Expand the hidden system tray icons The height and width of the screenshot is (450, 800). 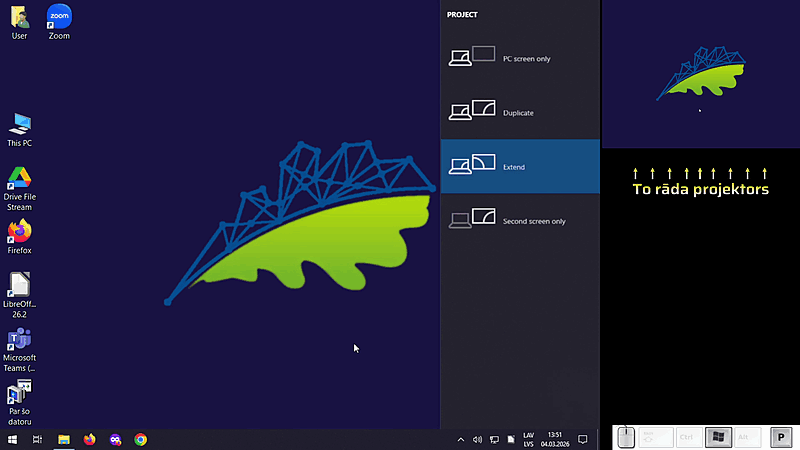click(461, 439)
